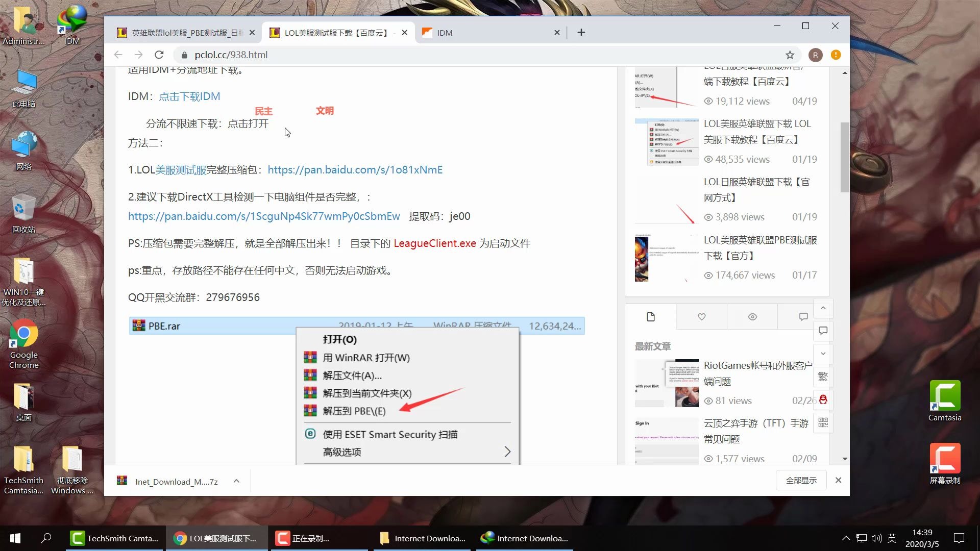Click '解压到当前文件夹(X)' menu entry

click(367, 393)
